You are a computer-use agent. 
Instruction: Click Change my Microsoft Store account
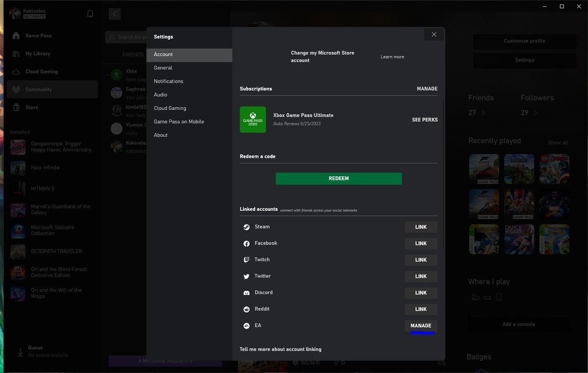click(322, 56)
